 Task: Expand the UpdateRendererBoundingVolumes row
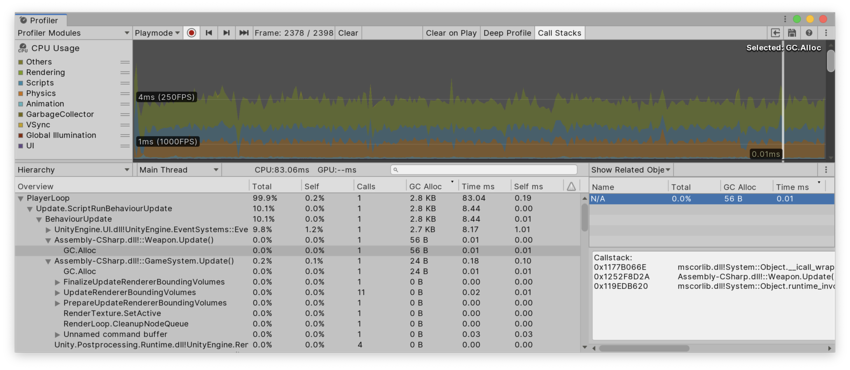point(57,293)
